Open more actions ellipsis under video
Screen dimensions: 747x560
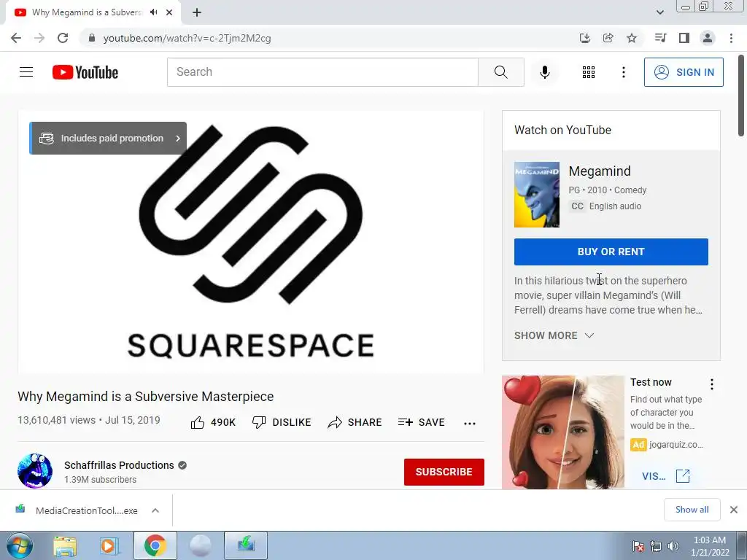click(x=470, y=423)
